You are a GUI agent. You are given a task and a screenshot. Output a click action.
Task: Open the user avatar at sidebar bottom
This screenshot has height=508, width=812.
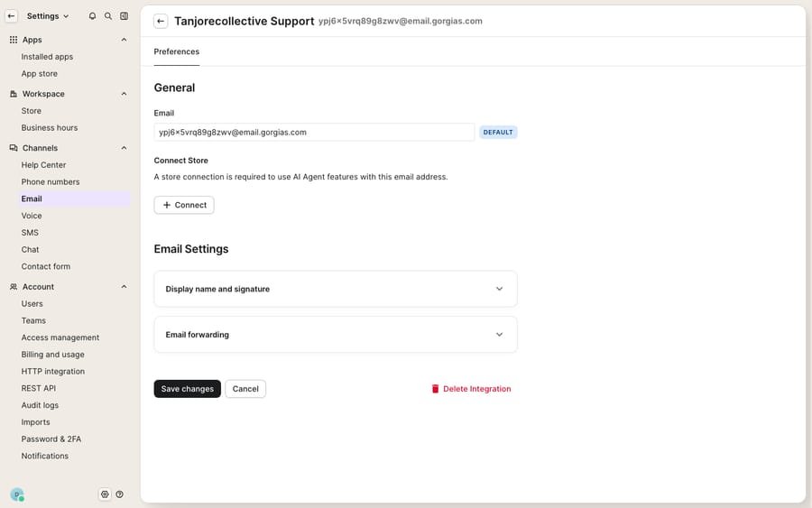[x=17, y=494]
